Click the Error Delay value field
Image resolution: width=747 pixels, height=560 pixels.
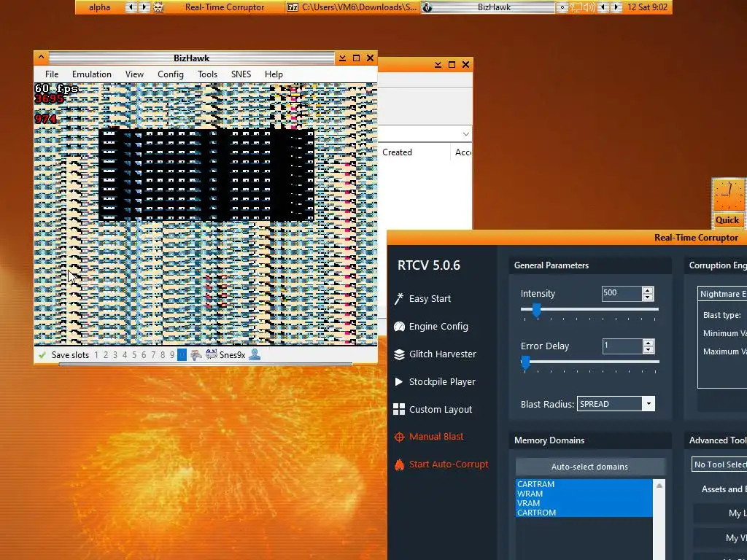coord(622,346)
